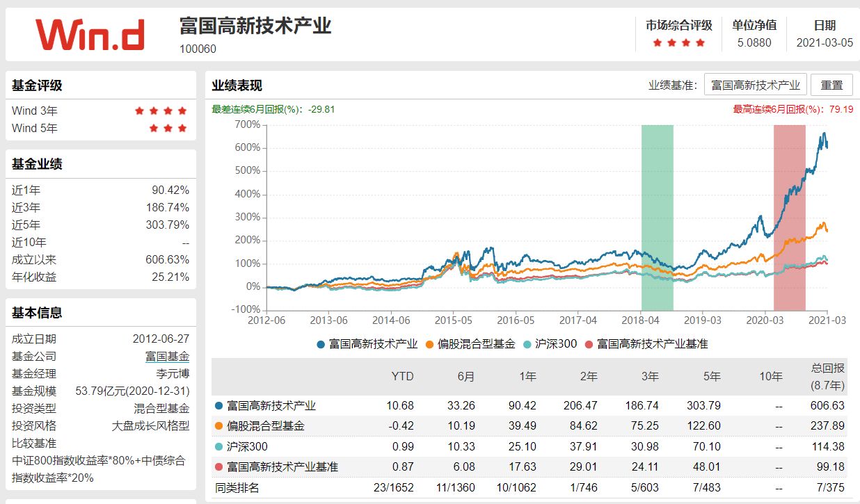The image size is (860, 504).
Task: Click the 重置 button
Action: [831, 85]
